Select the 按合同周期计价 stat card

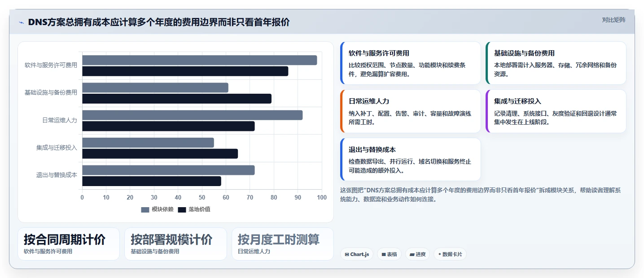tap(69, 244)
